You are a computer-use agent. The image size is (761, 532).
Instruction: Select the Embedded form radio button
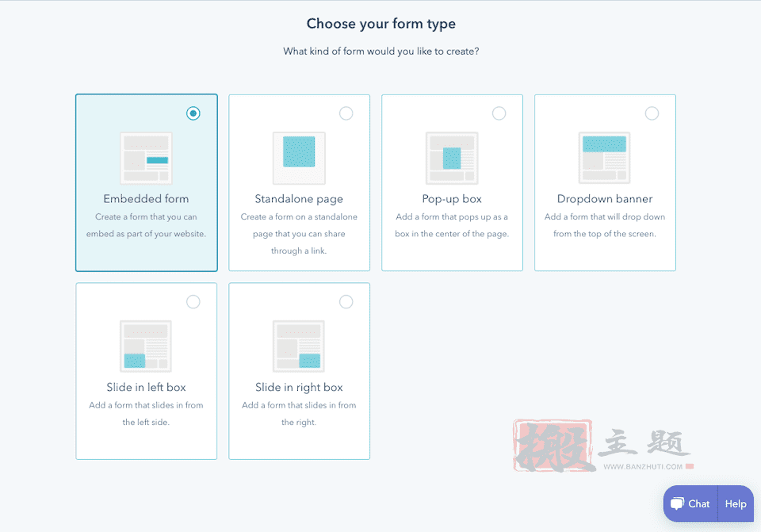[193, 113]
